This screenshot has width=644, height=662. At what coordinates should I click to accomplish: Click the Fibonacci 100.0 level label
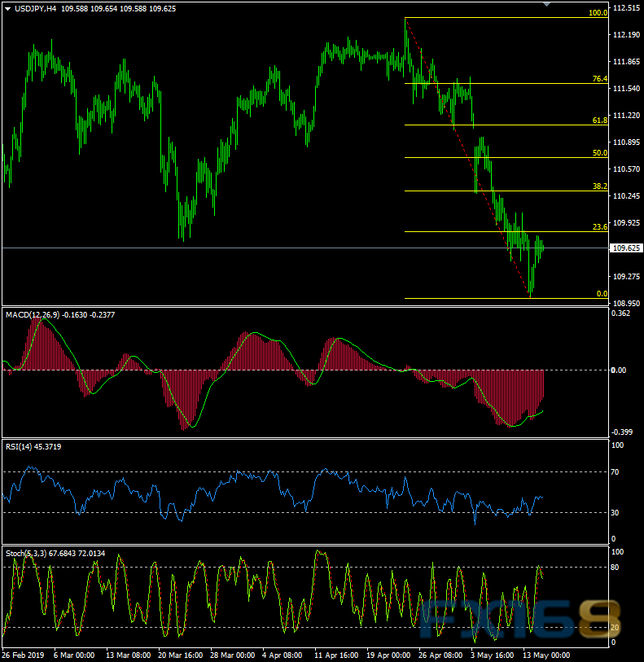598,13
